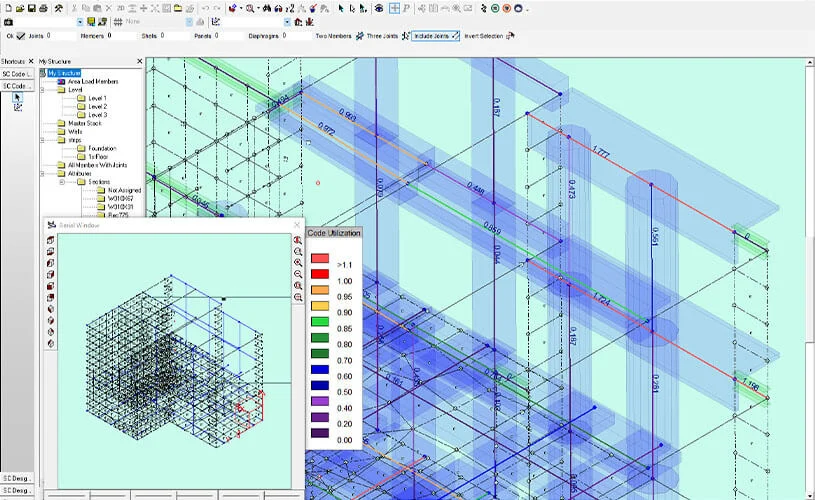Click the eye view icon in toolbar
The image size is (815, 500).
click(x=378, y=8)
